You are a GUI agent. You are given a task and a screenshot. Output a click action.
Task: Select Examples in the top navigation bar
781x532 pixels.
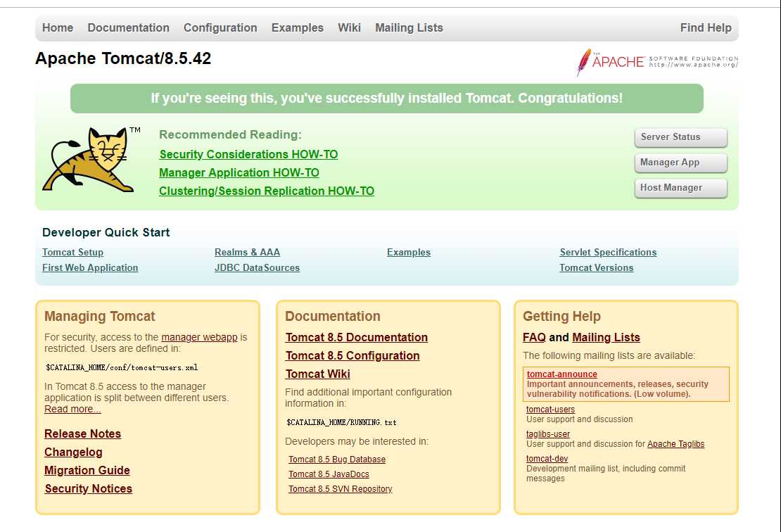pyautogui.click(x=298, y=28)
